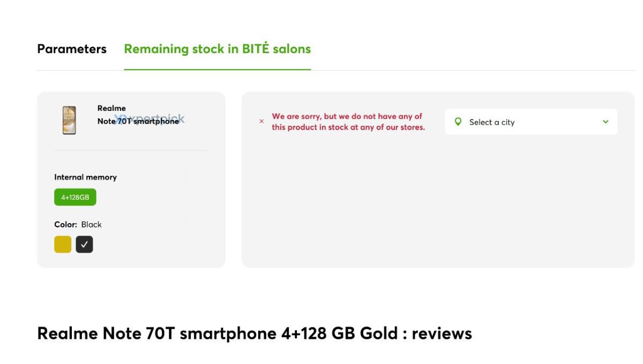
Task: Open the Select a city dropdown
Action: click(x=530, y=122)
